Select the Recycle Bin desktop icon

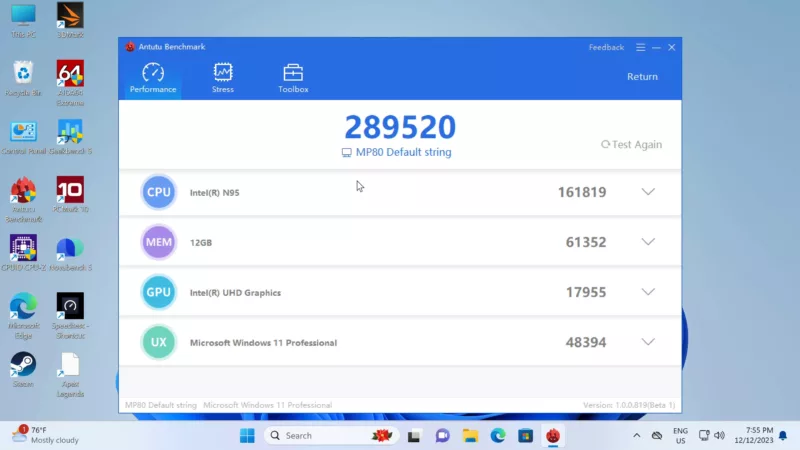coord(23,79)
